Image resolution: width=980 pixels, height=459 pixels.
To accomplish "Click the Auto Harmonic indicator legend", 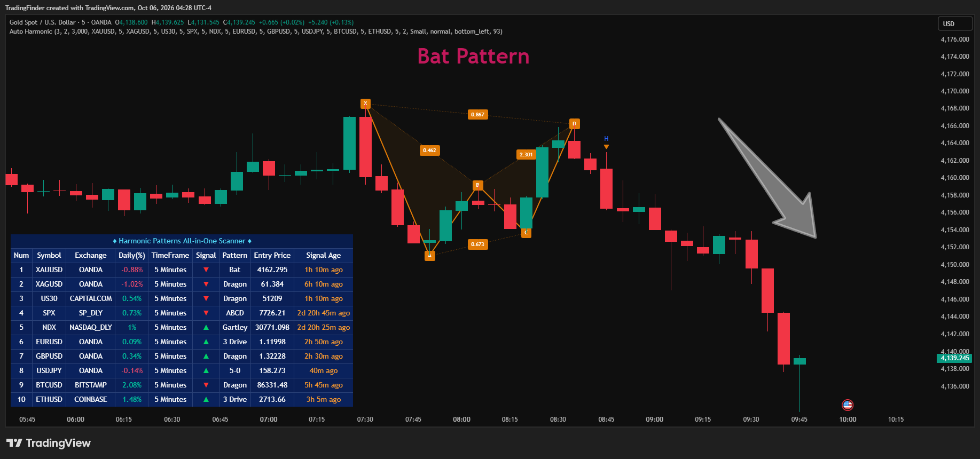I will tap(256, 31).
